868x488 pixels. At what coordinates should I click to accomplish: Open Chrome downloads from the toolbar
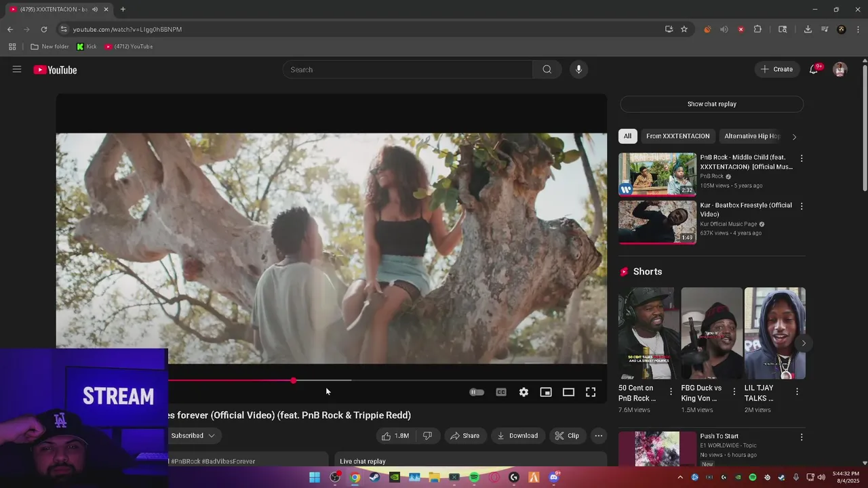(x=808, y=29)
